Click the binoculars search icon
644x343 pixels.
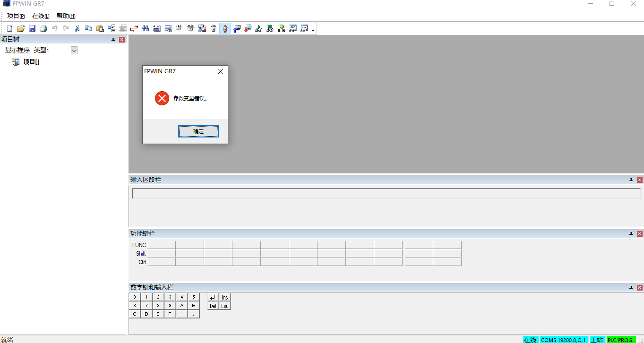146,28
